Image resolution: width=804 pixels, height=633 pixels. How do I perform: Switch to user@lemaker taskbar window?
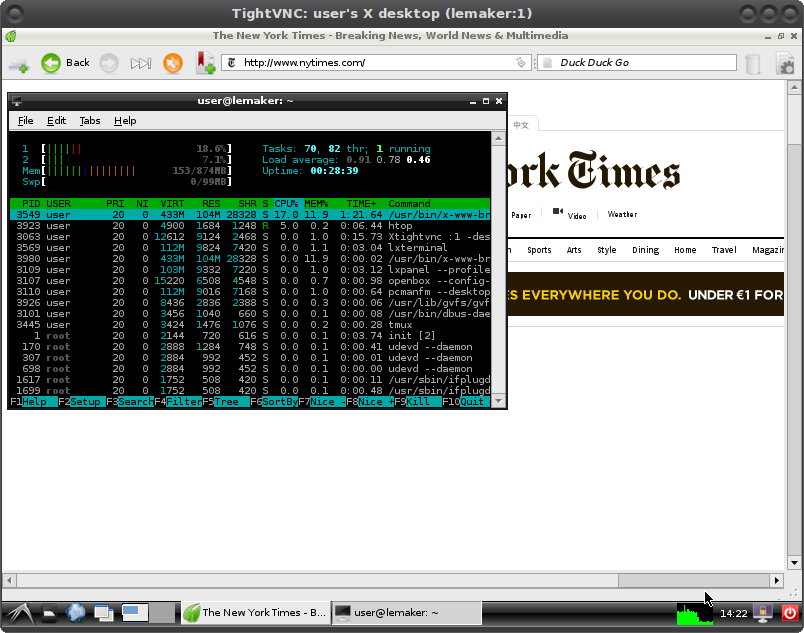[407, 613]
